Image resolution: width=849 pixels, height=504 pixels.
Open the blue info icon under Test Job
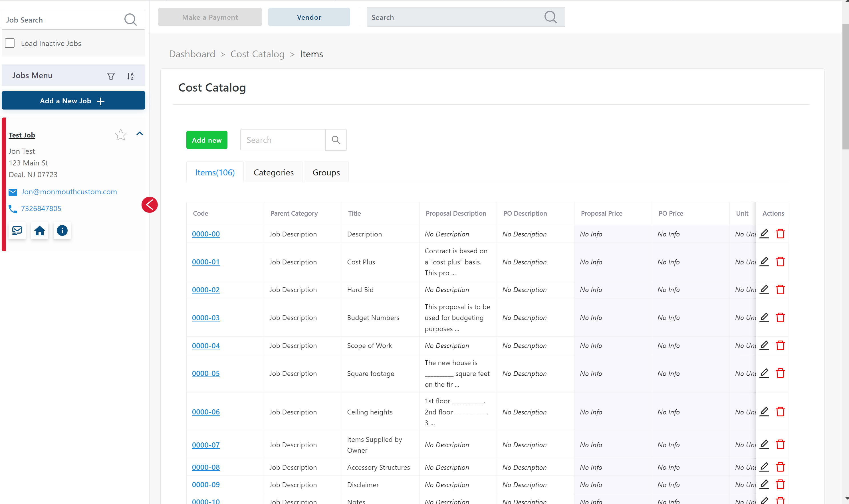click(62, 231)
